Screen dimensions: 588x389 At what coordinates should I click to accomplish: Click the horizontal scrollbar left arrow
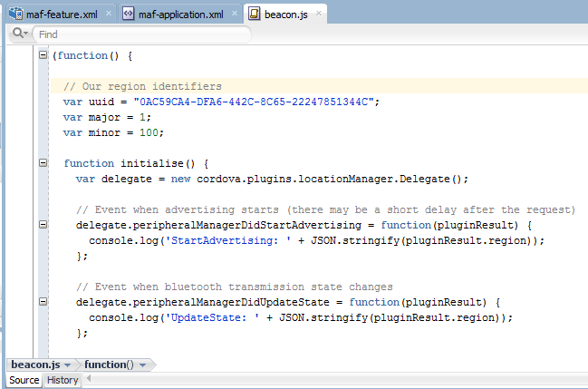[x=89, y=378]
